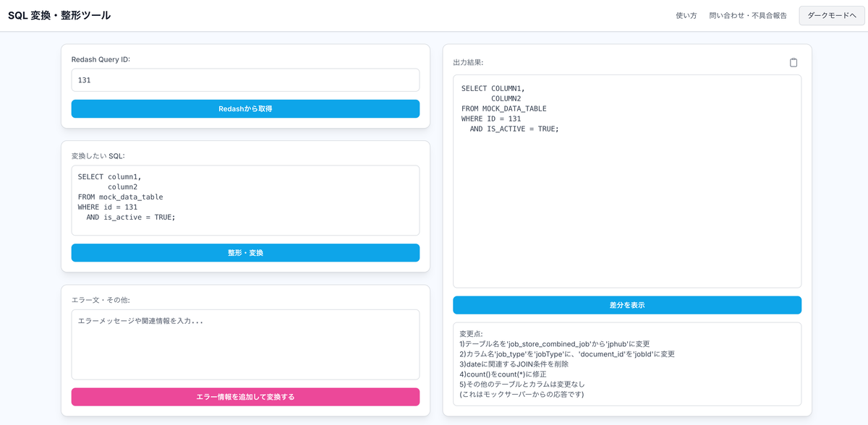Click the SQL 変換・整形ツール title
Screen dimensions: 868x425
[x=59, y=15]
